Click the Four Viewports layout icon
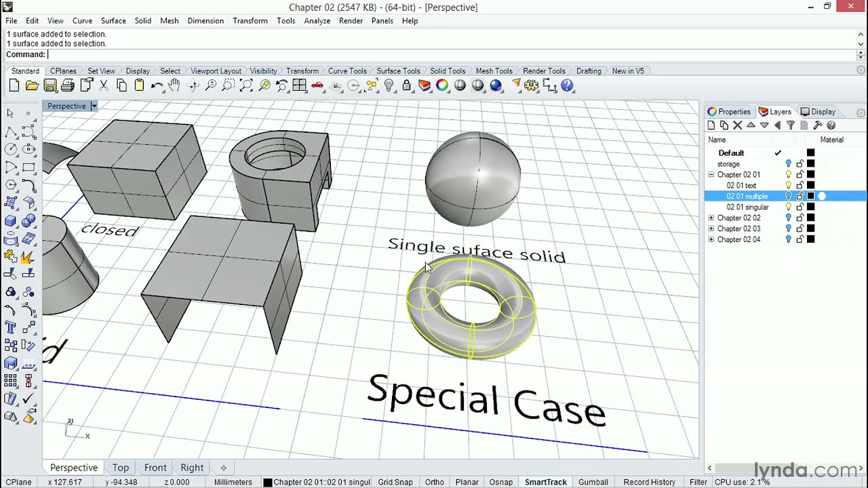 click(x=299, y=85)
